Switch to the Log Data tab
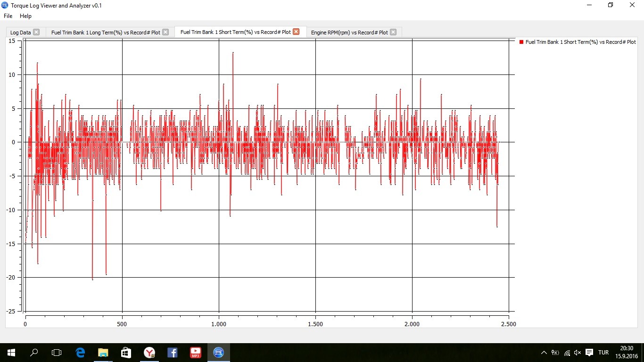Screen dimensions: 644x362 coord(20,33)
